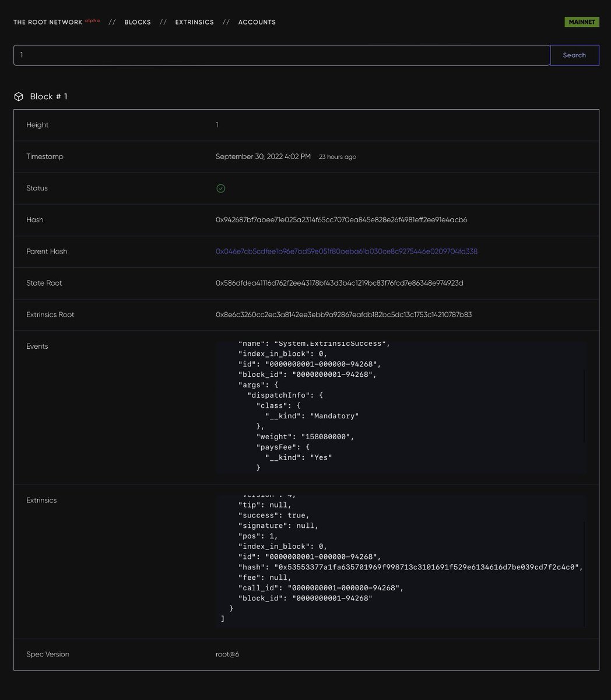Click the '23 hours ago' relative time
This screenshot has width=611, height=700.
click(x=338, y=157)
